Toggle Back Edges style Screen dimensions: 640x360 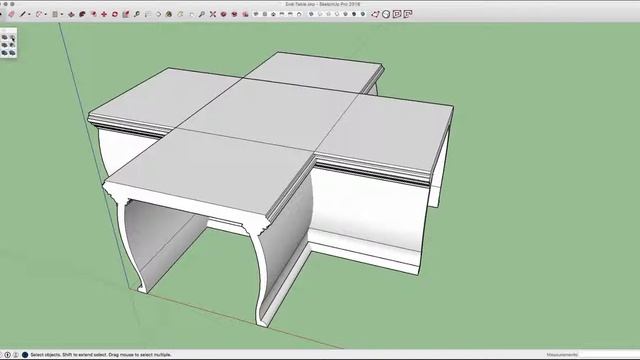click(x=320, y=14)
